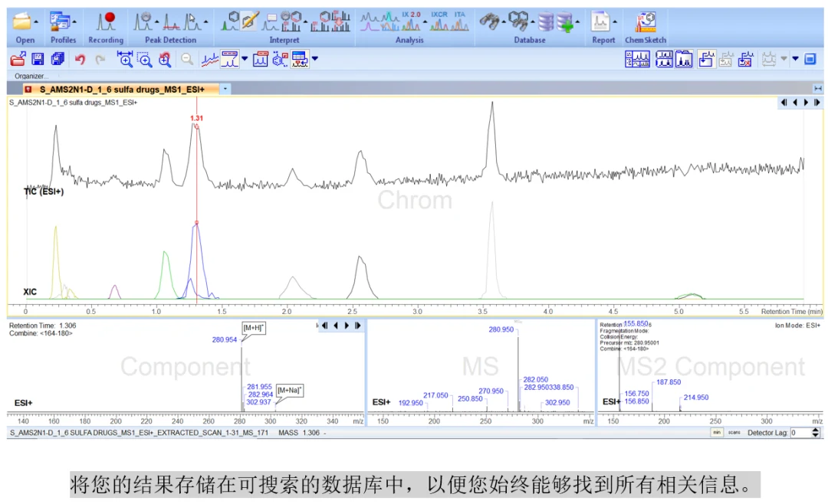Expand the Open dropdown arrow
The image size is (828, 504).
click(36, 22)
